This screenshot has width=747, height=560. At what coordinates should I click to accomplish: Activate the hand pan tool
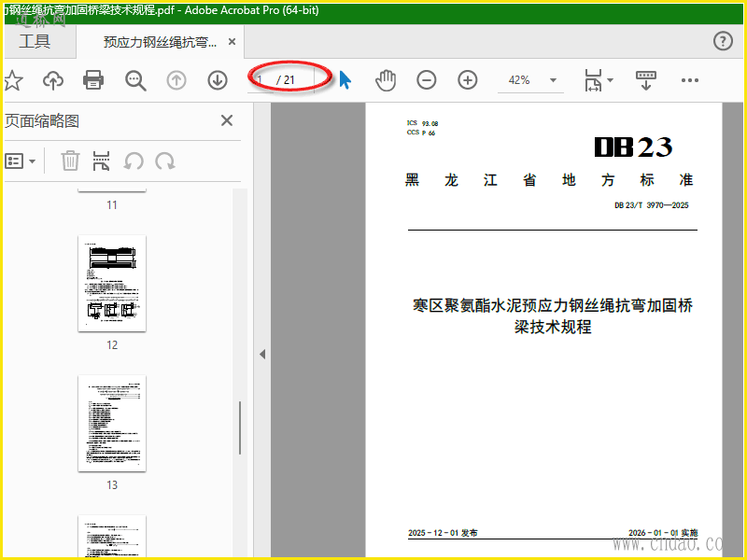coord(386,80)
